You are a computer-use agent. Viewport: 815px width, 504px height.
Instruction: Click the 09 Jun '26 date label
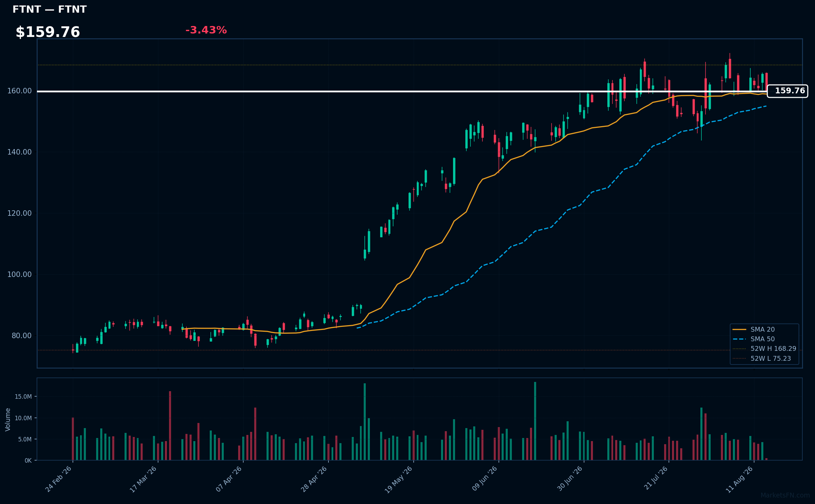[x=484, y=479]
